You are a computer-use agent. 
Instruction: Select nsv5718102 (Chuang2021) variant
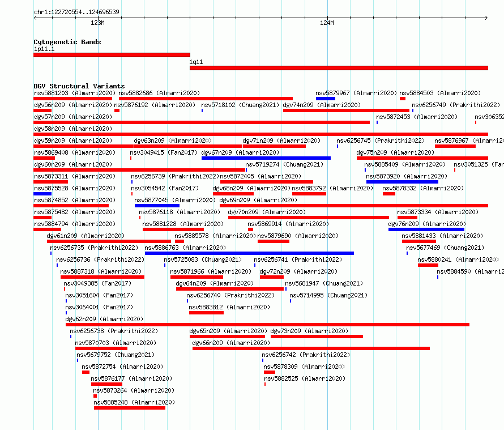[x=202, y=110]
